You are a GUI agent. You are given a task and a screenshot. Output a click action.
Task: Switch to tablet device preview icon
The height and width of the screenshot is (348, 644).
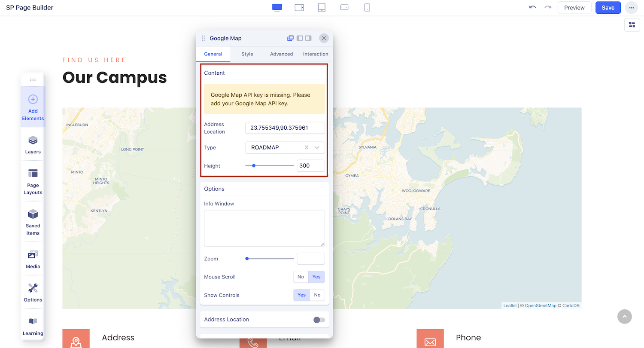click(x=322, y=8)
